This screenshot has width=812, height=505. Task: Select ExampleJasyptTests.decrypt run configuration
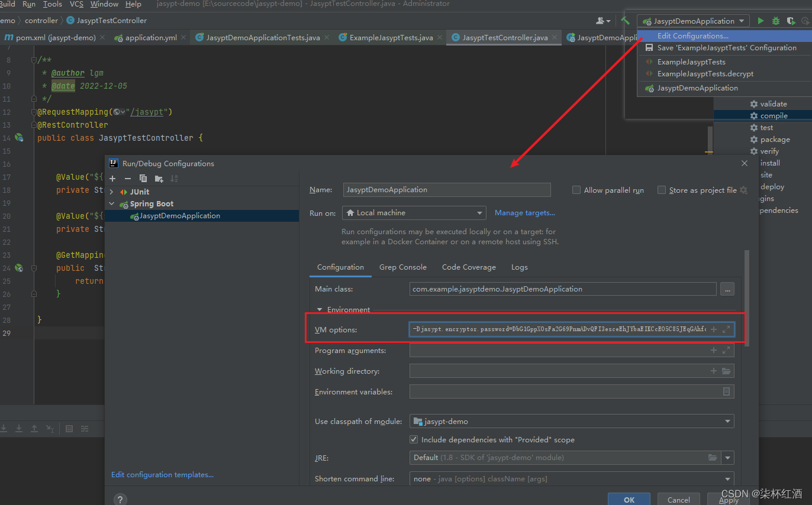pos(705,74)
